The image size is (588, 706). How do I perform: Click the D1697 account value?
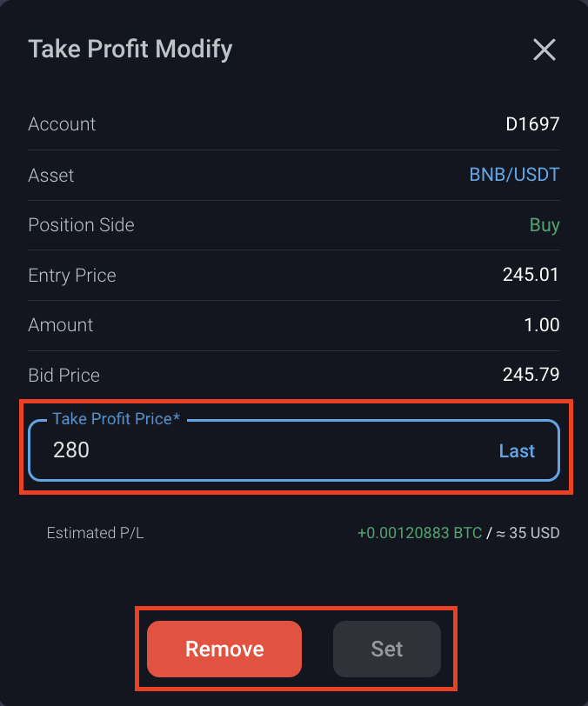tap(532, 124)
